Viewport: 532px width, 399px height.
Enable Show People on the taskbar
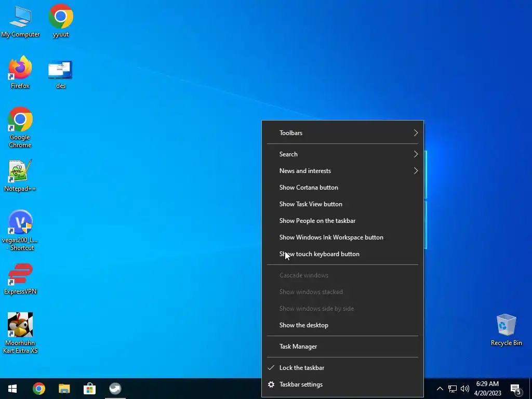coord(343,221)
